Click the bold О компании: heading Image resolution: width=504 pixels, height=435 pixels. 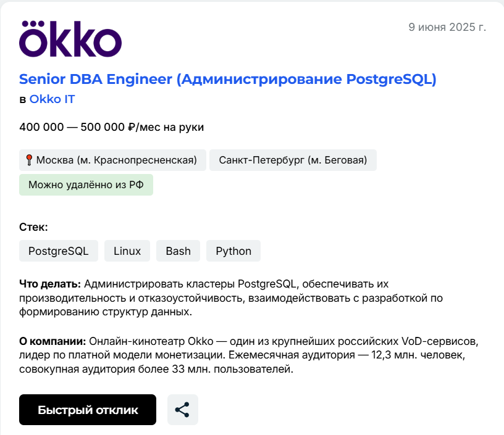pos(53,341)
